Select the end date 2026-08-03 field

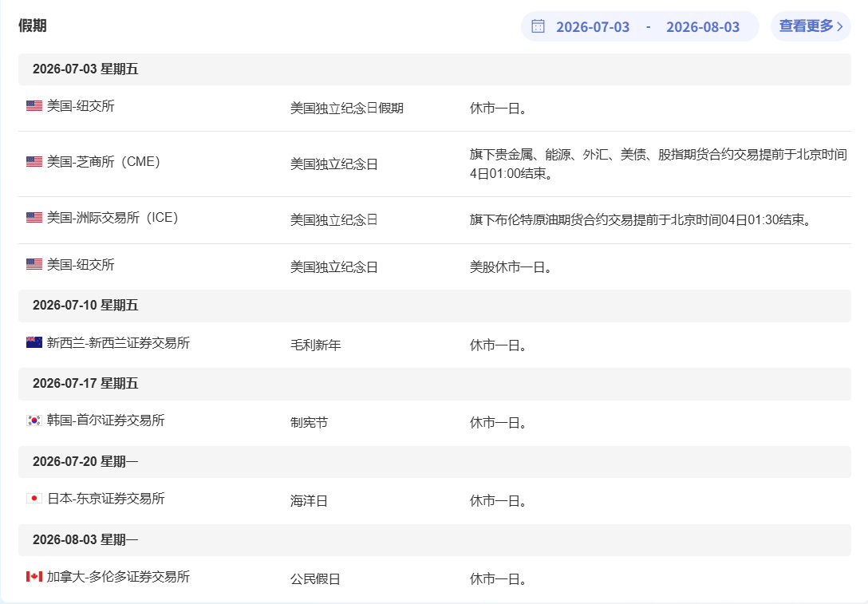click(703, 26)
